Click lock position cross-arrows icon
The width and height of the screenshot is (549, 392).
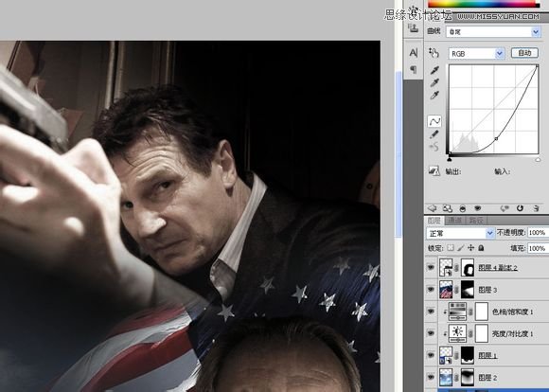coord(471,248)
